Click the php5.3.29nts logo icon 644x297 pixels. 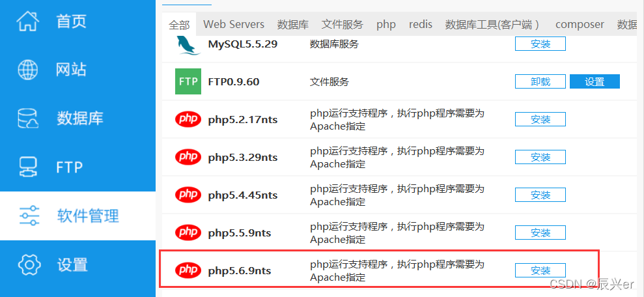pos(188,157)
